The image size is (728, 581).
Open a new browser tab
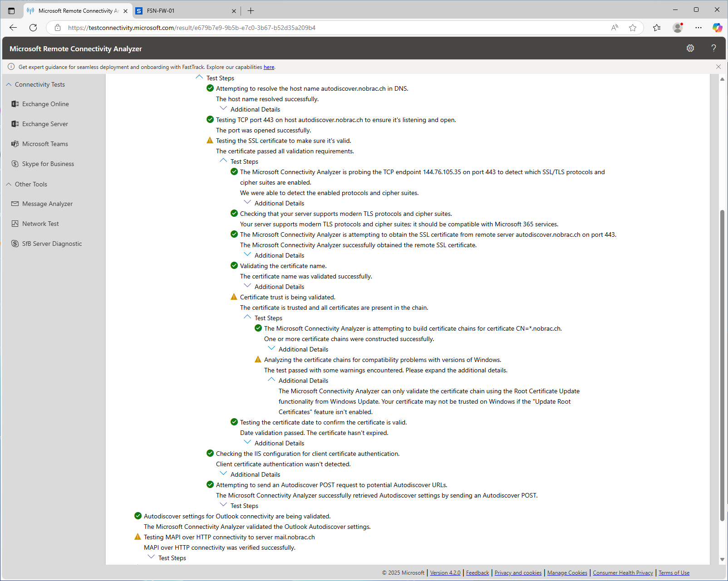251,10
